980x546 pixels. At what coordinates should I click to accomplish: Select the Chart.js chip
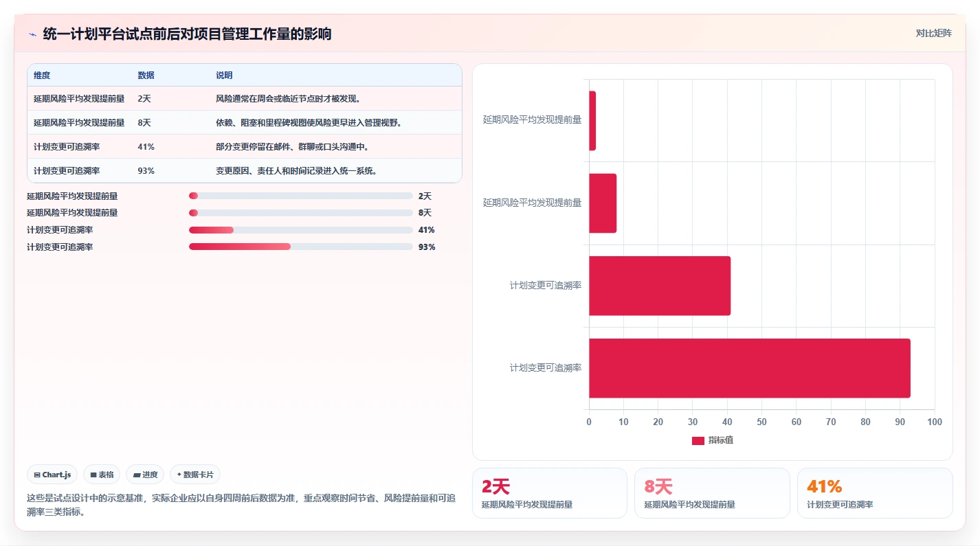[x=52, y=475]
